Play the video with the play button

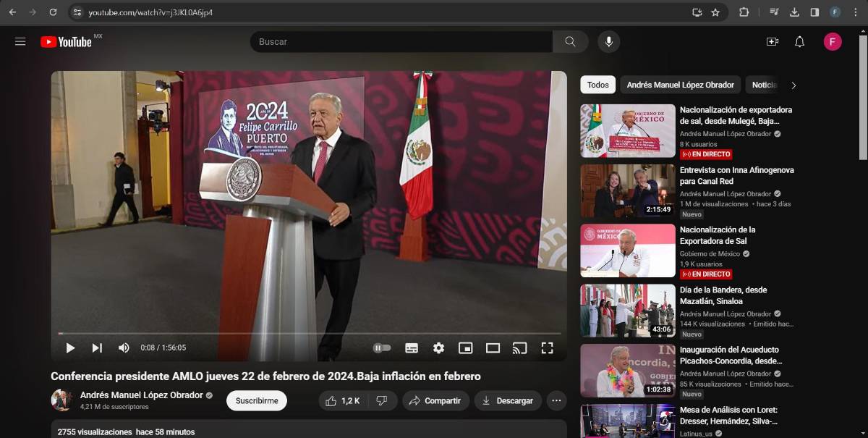tap(70, 348)
